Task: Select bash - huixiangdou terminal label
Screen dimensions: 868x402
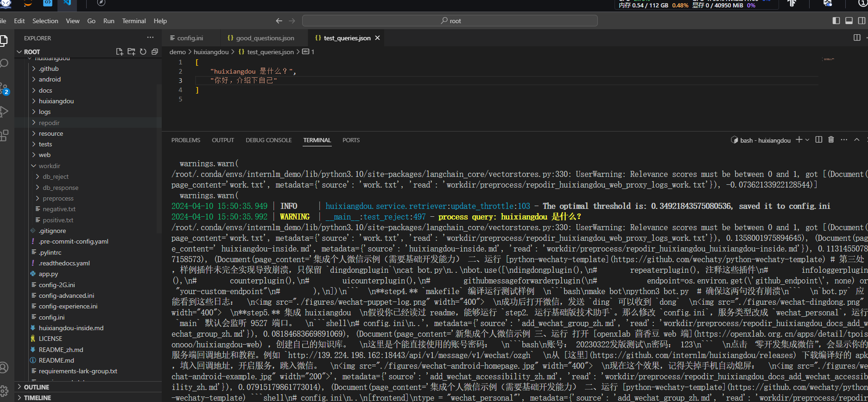Action: point(760,140)
